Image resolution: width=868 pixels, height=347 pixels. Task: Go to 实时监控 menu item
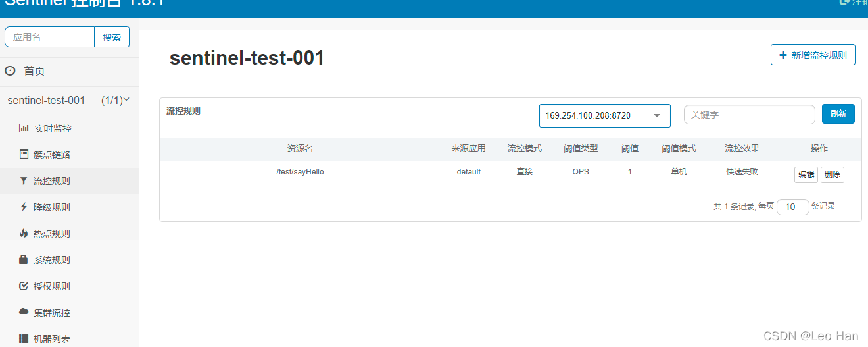(x=53, y=128)
